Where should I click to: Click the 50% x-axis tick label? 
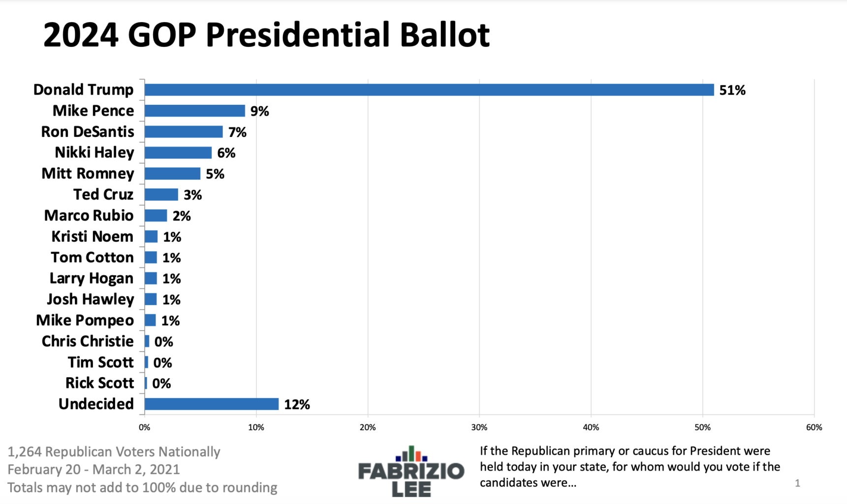pyautogui.click(x=702, y=427)
